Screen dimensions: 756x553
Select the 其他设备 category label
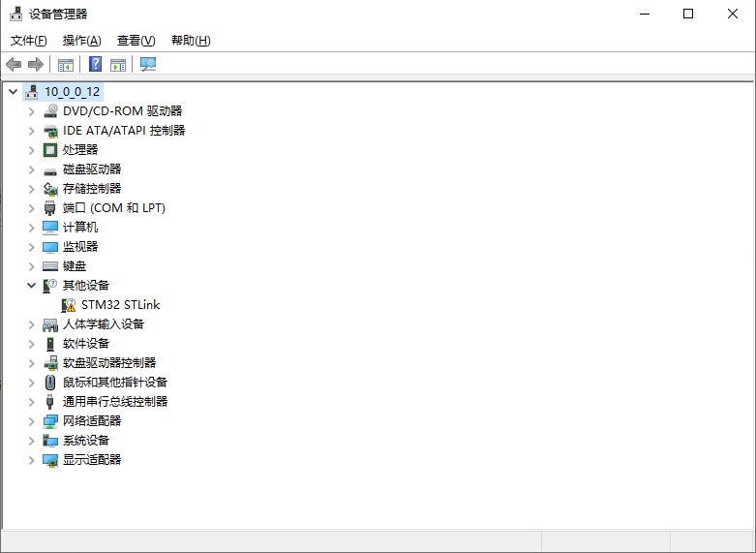tap(86, 286)
